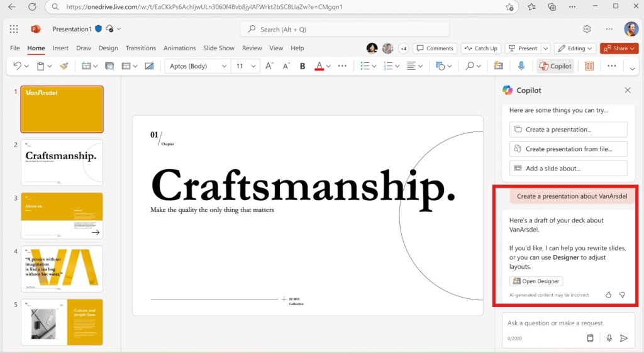This screenshot has width=644, height=353.
Task: Switch to the Transitions tab
Action: coord(140,48)
